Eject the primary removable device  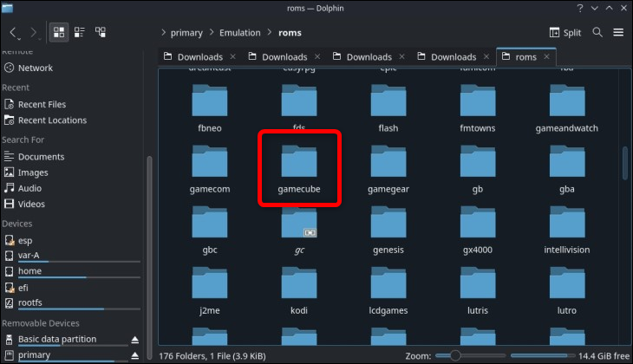[134, 355]
